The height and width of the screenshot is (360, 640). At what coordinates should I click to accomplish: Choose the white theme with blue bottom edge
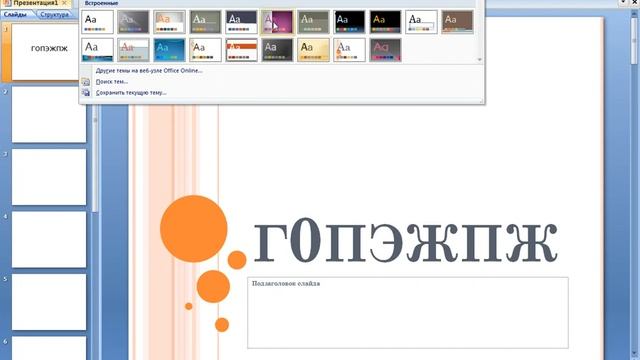98,50
